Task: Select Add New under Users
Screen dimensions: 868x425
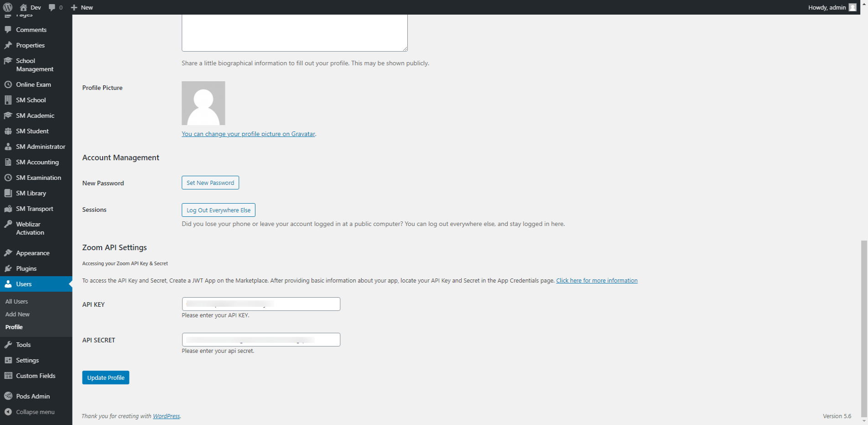Action: pyautogui.click(x=17, y=314)
